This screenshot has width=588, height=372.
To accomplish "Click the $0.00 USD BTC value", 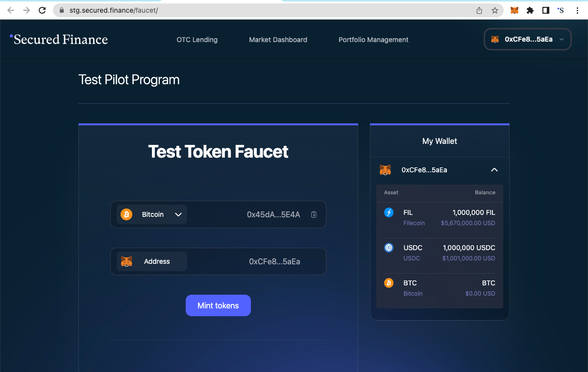I will [480, 294].
